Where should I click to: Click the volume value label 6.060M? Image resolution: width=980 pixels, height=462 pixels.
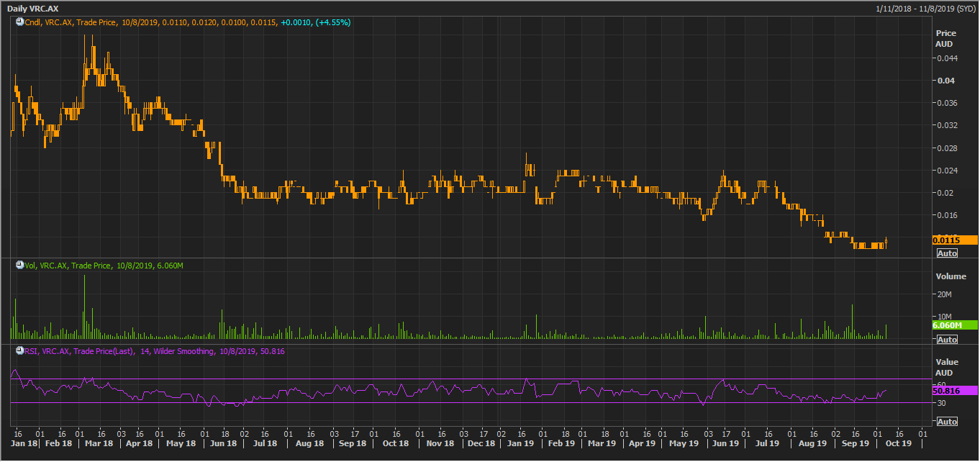[955, 325]
